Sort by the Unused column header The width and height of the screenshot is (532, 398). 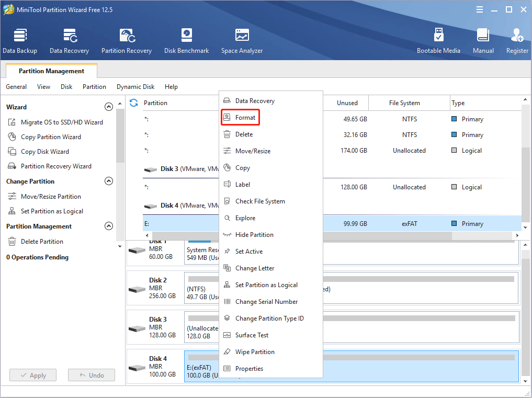(347, 103)
